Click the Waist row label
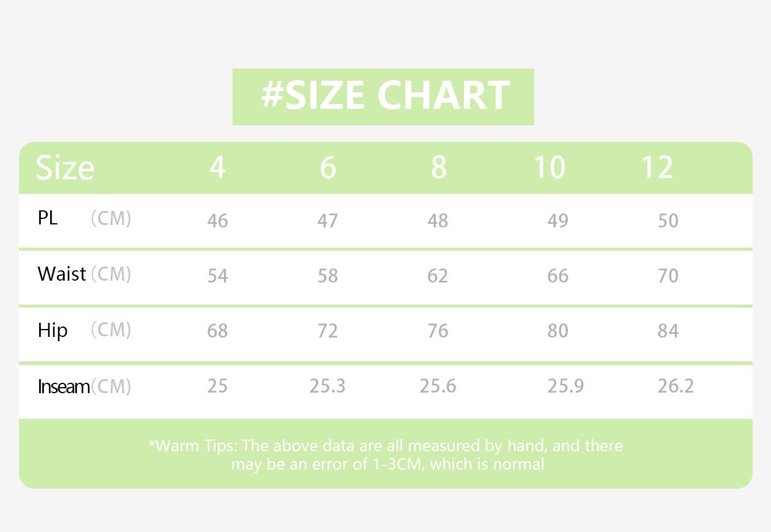Image resolution: width=771 pixels, height=532 pixels. point(62,274)
